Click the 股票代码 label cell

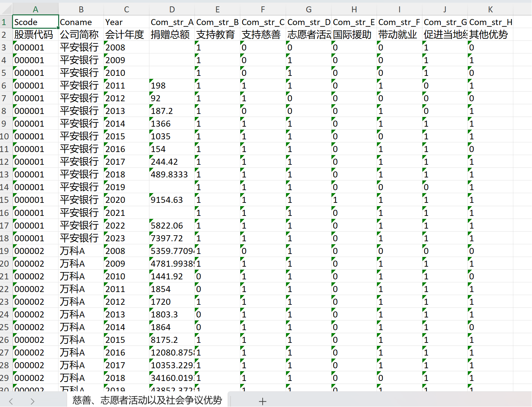(35, 35)
